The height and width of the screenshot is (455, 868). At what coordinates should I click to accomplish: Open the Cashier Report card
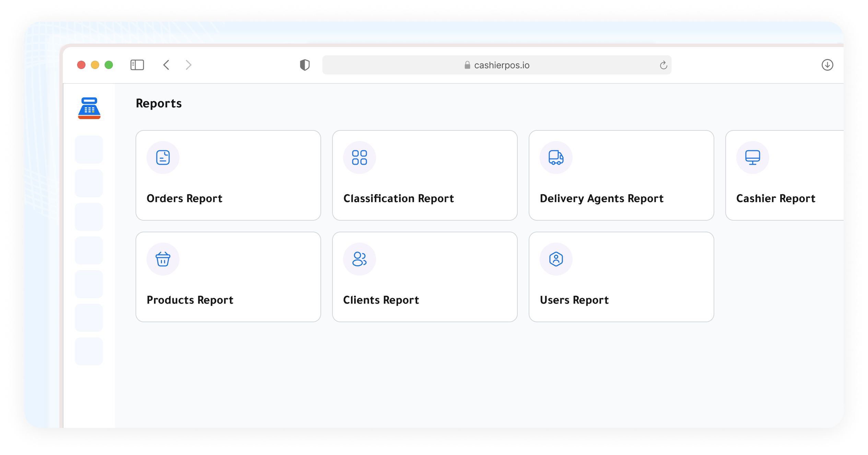click(x=785, y=175)
